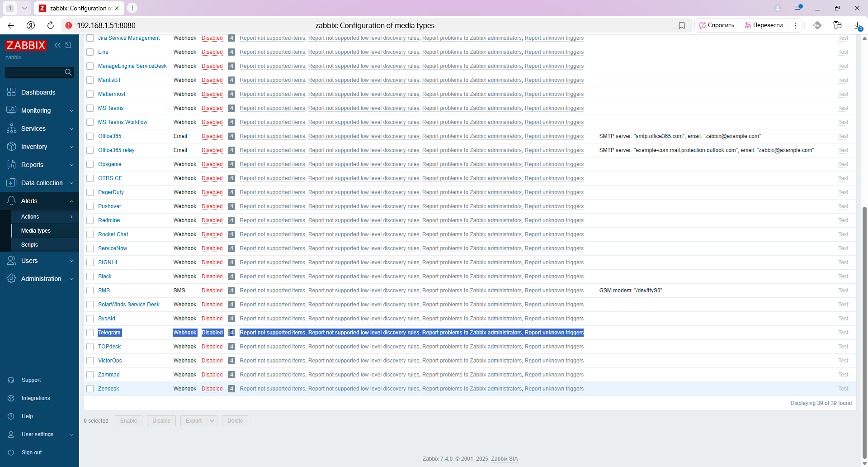Open the Спросить assistant button

[x=717, y=25]
